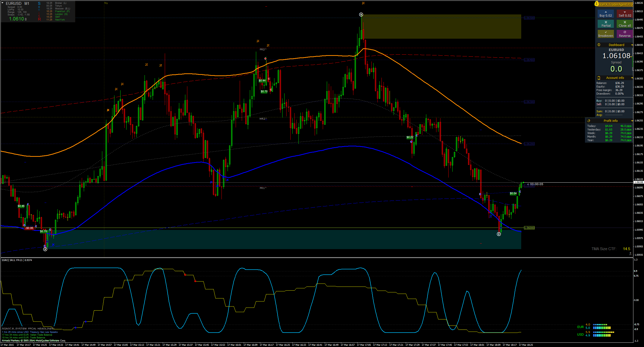Viewport: 644px width, 347px height.
Task: Click the Breakeven button
Action: click(606, 34)
